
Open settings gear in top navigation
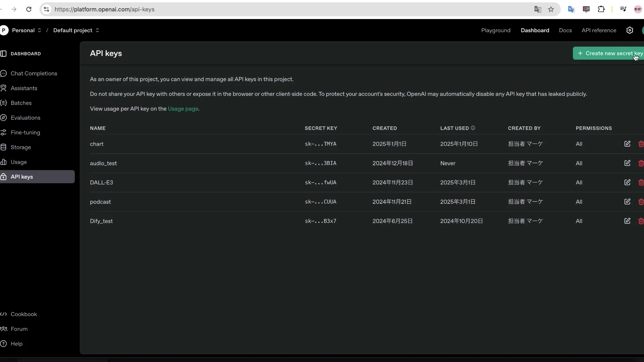(x=630, y=30)
